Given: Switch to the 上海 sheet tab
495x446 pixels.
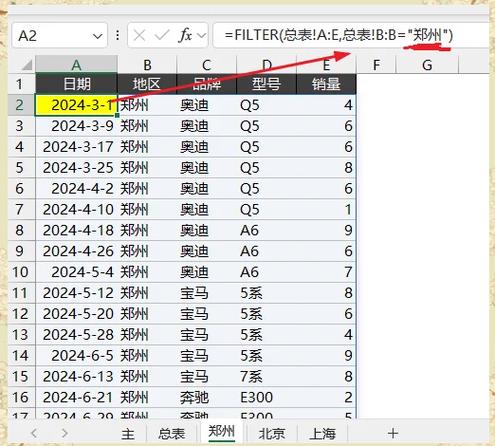Looking at the screenshot, I should pyautogui.click(x=322, y=434).
